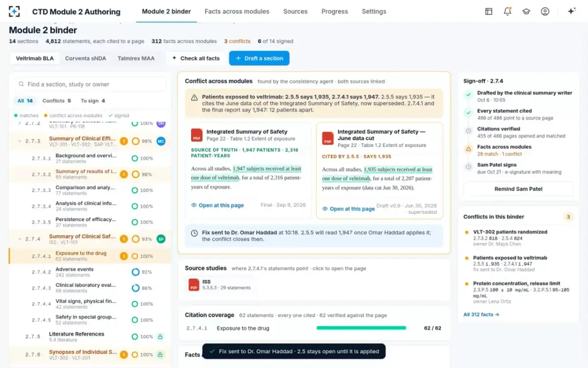Image resolution: width=588 pixels, height=368 pixels.
Task: Click the PDF icon for Integrated Summary of Safety final
Action: (197, 135)
